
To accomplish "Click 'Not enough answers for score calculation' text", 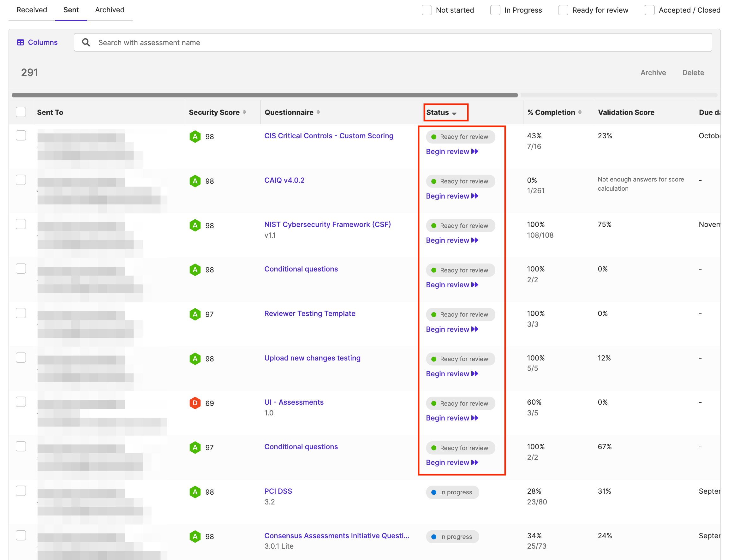I will coord(641,184).
